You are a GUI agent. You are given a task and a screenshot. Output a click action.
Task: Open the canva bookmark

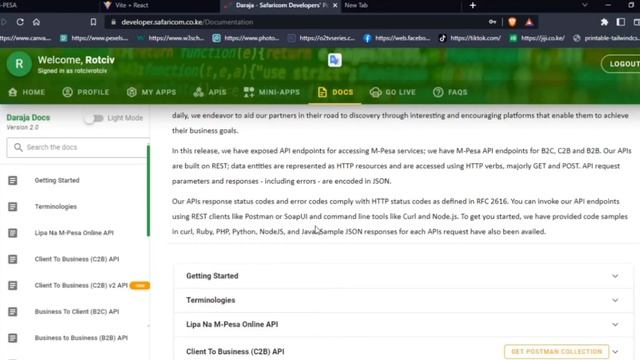(x=25, y=38)
